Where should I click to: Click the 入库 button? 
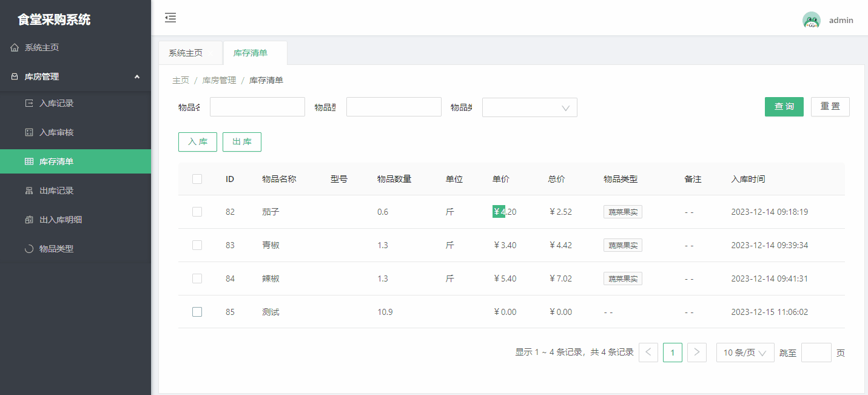tap(198, 141)
